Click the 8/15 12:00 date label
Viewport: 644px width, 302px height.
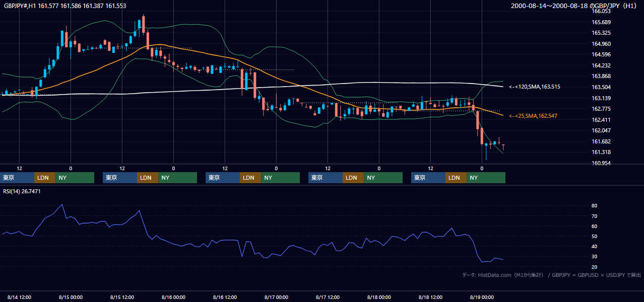coord(122,297)
